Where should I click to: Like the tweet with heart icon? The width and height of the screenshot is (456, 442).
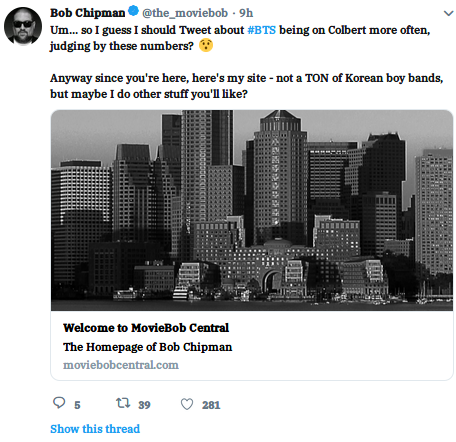coord(187,404)
